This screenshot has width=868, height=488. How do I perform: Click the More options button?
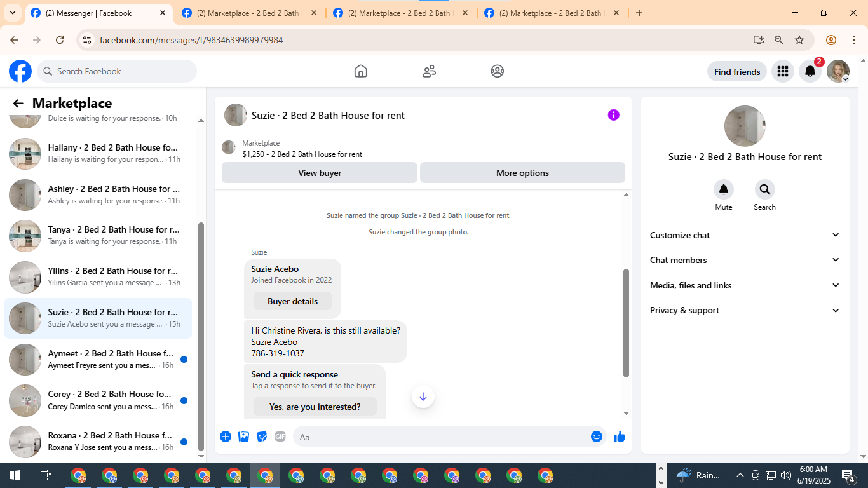[522, 173]
